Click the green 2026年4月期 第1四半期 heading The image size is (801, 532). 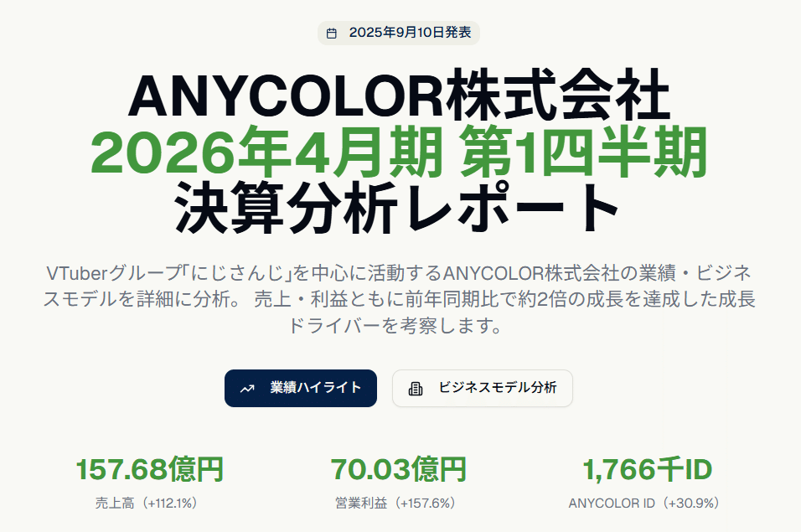tap(399, 152)
